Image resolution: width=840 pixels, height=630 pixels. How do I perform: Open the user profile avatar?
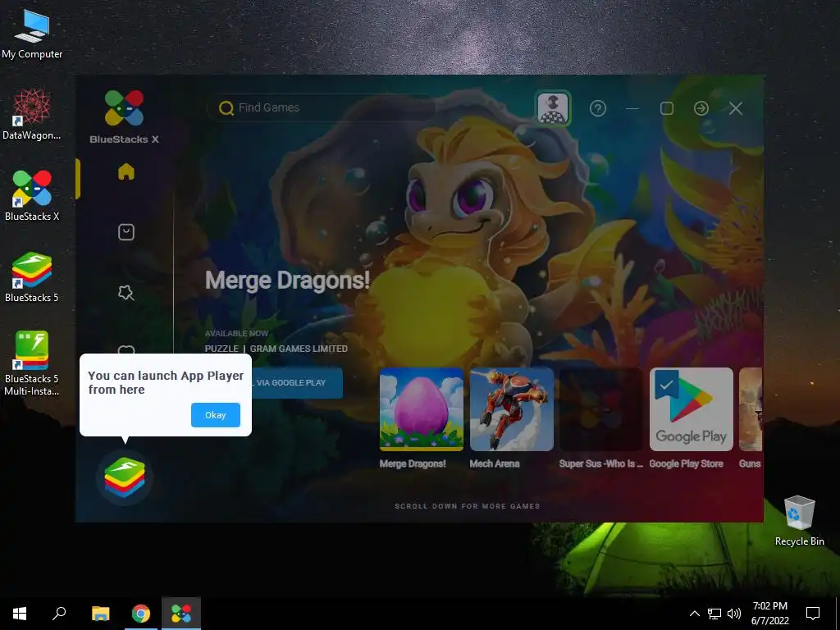[x=553, y=108]
